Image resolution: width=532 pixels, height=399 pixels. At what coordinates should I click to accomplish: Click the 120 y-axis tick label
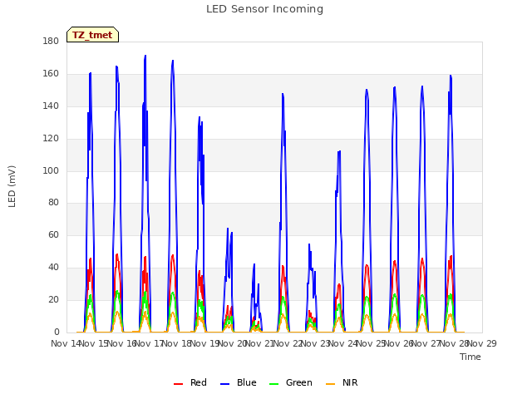point(51,139)
